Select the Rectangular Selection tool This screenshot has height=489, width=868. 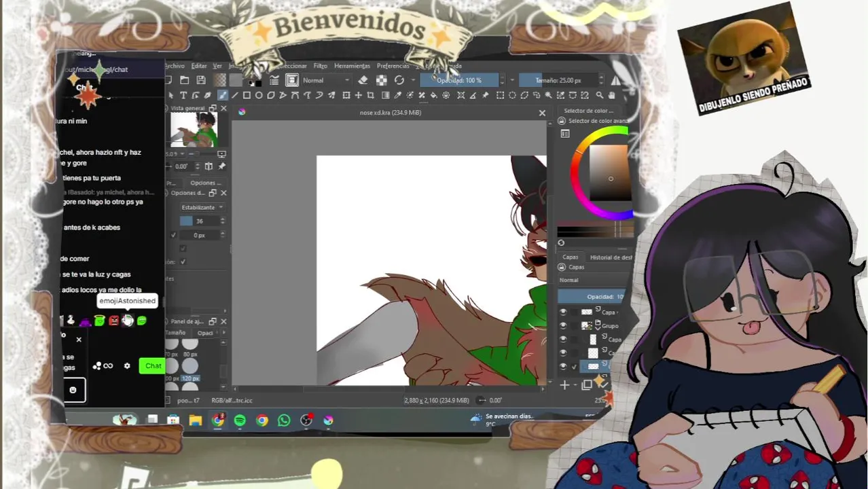coord(501,96)
